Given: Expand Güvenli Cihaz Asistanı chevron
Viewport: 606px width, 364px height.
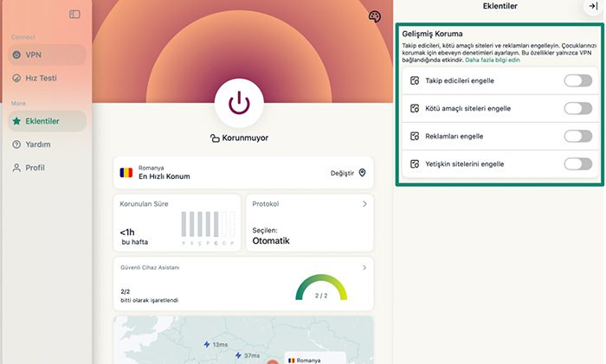Looking at the screenshot, I should click(364, 268).
